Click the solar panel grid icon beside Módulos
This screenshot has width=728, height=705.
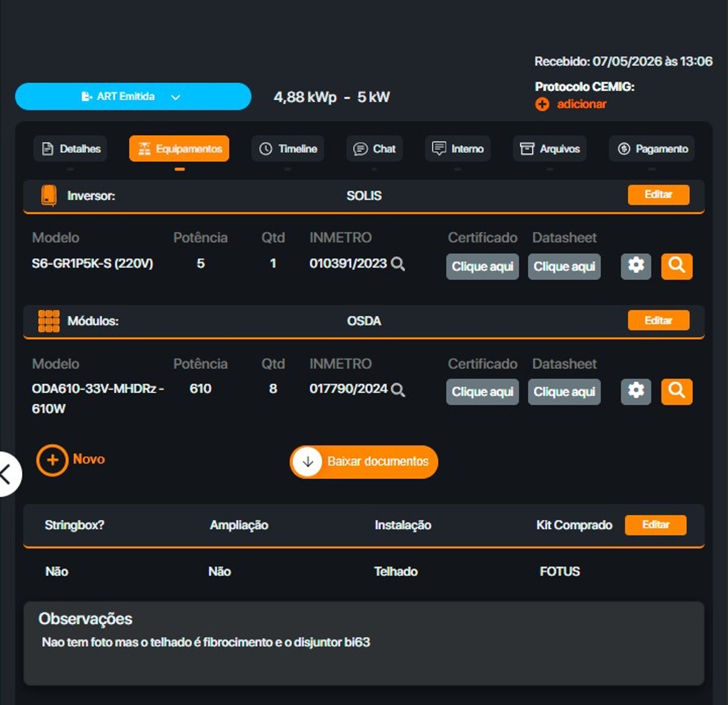[49, 321]
